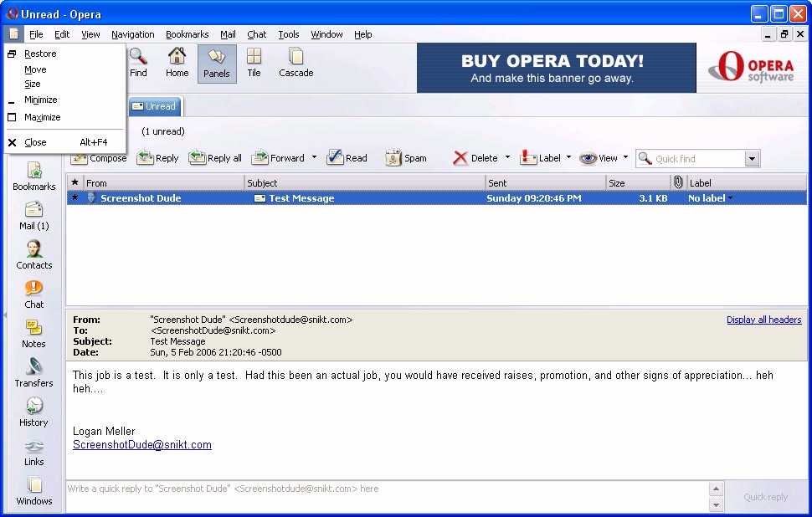Choose Minimize from the window menu

pos(41,100)
